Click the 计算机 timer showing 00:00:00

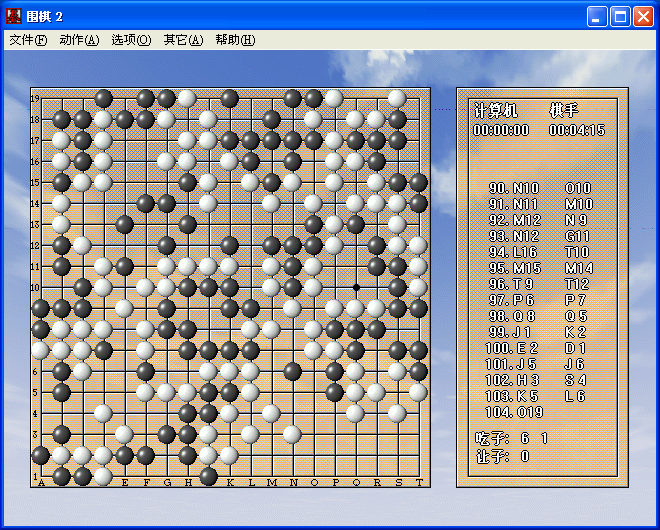[499, 130]
